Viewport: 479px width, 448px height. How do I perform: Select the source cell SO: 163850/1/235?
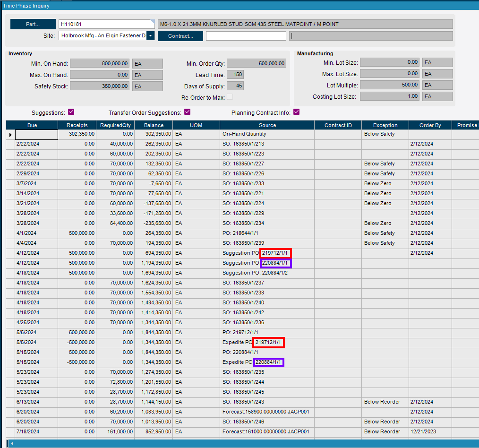(267, 372)
